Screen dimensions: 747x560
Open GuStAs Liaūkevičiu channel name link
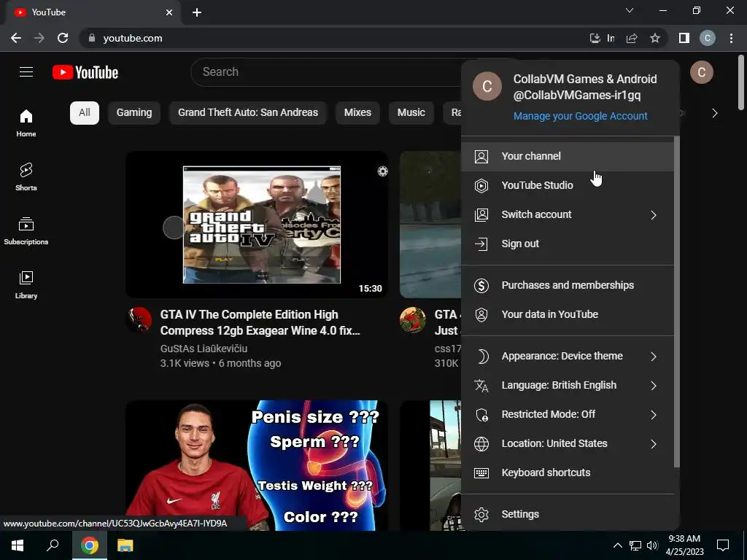coord(204,349)
